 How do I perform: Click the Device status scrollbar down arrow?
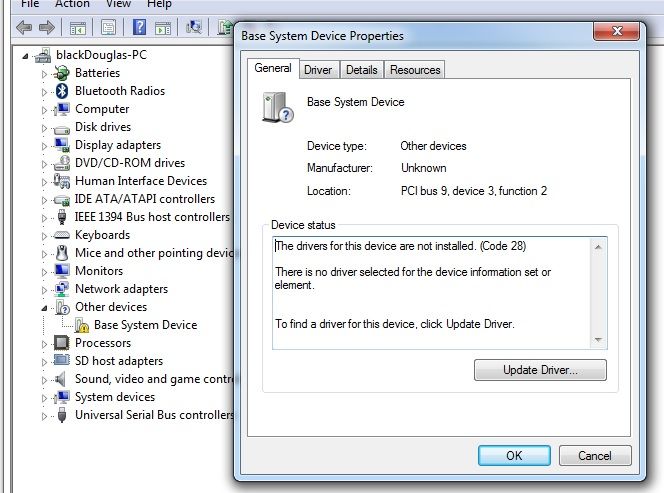click(598, 341)
